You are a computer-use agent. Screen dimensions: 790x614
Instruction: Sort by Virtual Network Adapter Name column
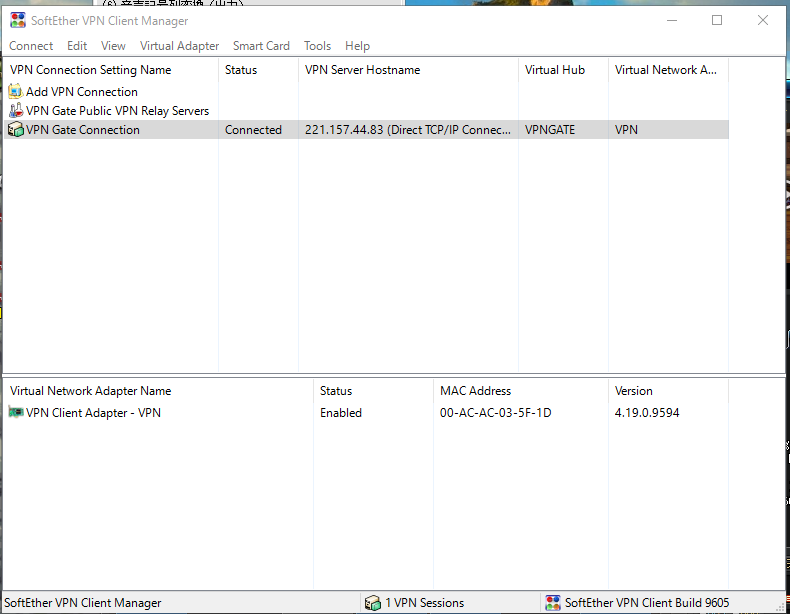tap(159, 391)
